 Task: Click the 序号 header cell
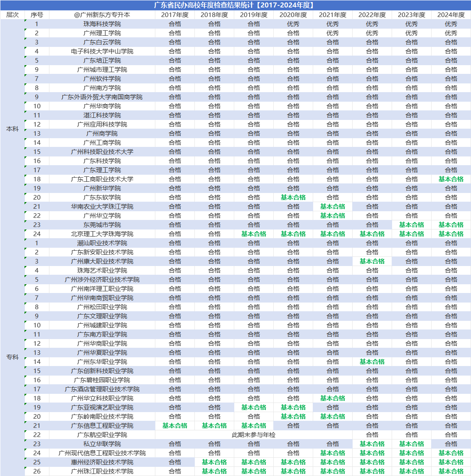click(x=37, y=15)
